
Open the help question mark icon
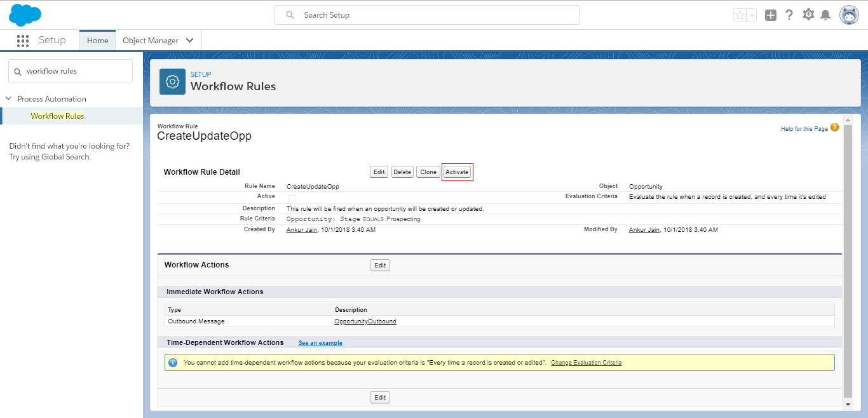pyautogui.click(x=789, y=15)
